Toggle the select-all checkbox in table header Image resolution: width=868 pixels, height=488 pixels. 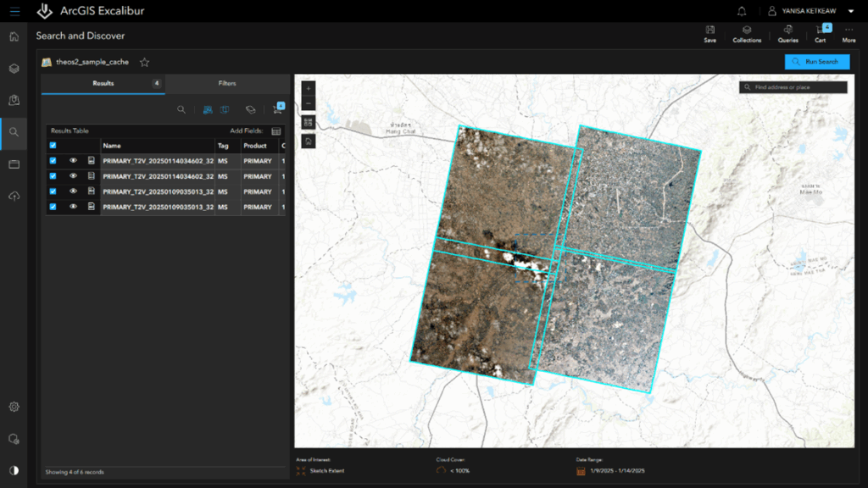click(53, 146)
